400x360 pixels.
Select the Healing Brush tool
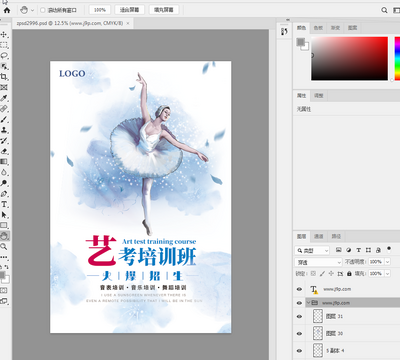pos(4,109)
